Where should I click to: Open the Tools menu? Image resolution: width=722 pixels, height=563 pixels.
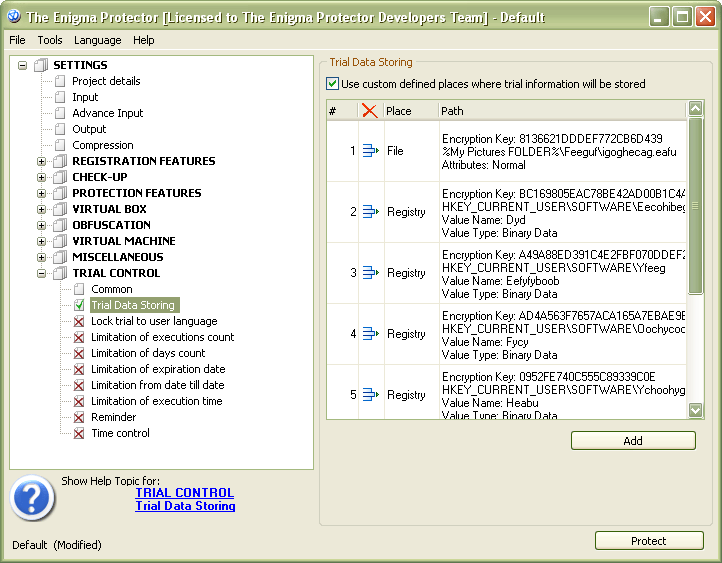[50, 40]
